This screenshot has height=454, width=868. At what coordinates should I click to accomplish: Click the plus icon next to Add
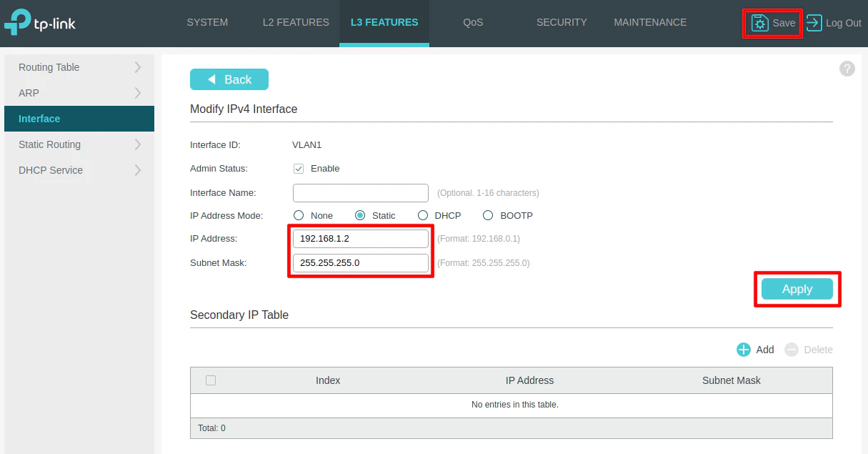pyautogui.click(x=744, y=350)
